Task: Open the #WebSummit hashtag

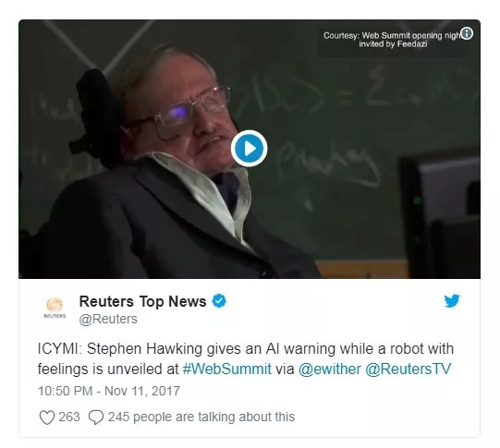Action: (x=227, y=369)
